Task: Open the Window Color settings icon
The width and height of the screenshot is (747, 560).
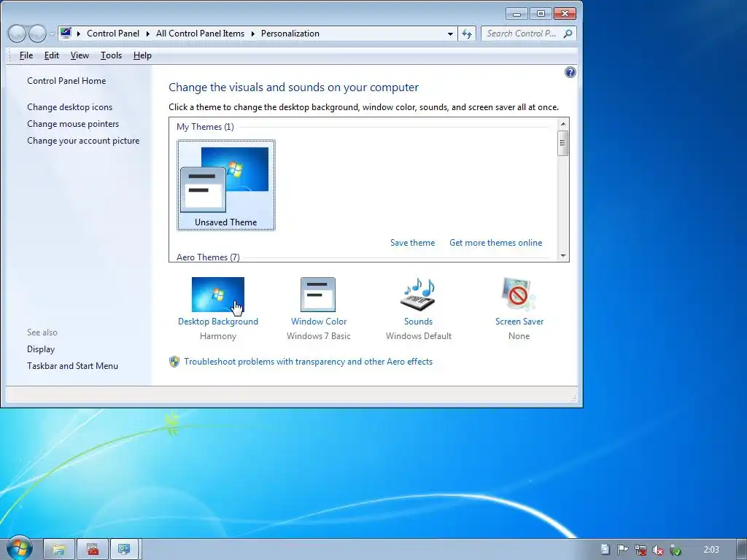Action: click(x=318, y=295)
